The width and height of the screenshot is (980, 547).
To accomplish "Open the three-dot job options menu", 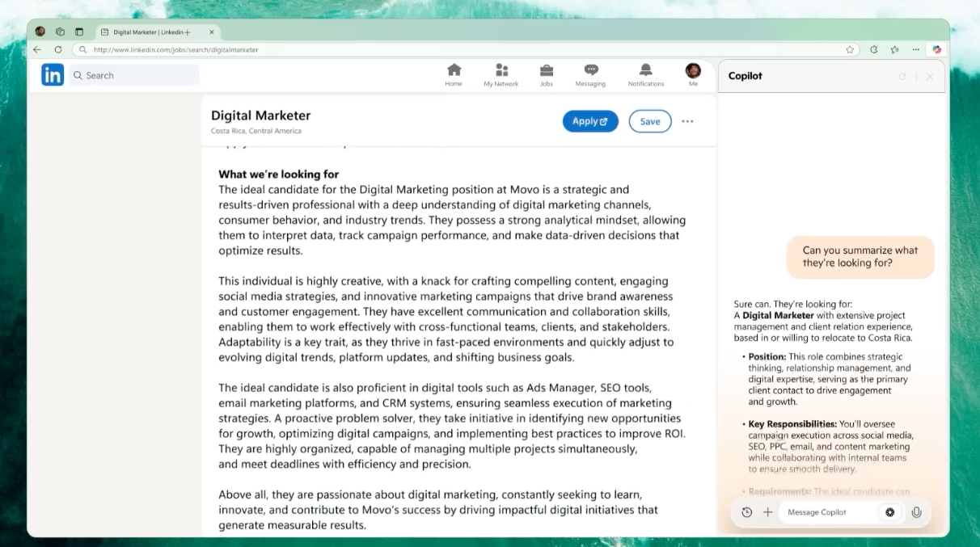I will [687, 121].
